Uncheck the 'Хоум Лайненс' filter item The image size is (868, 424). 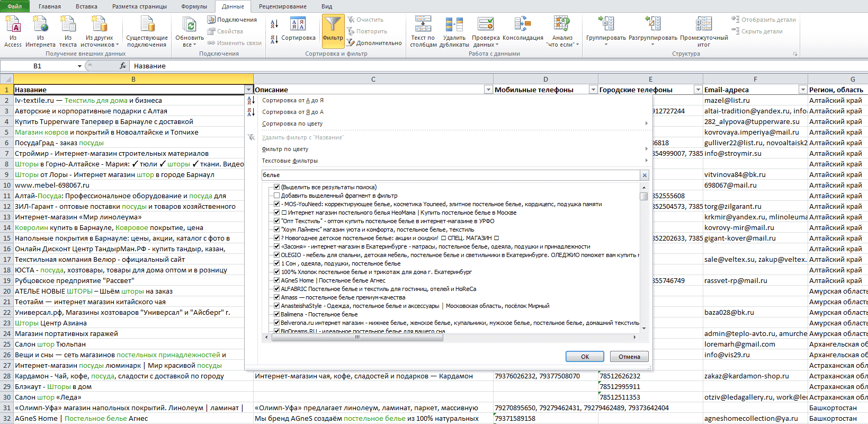[276, 229]
